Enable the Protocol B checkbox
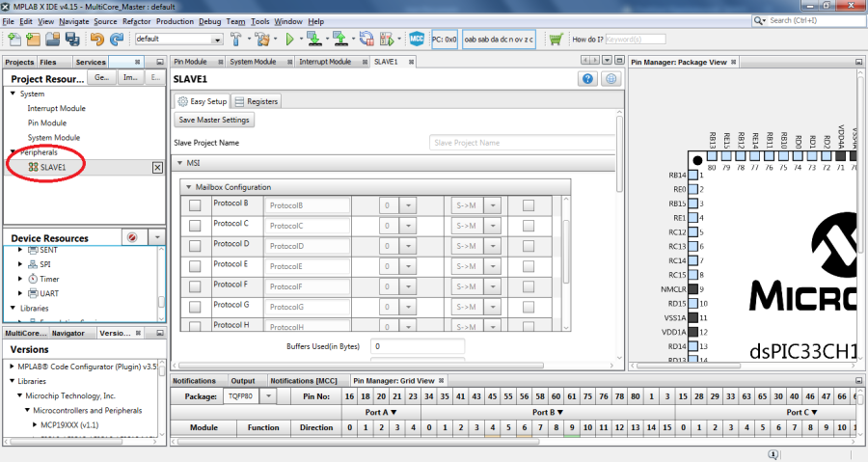The width and height of the screenshot is (868, 462). 195,205
